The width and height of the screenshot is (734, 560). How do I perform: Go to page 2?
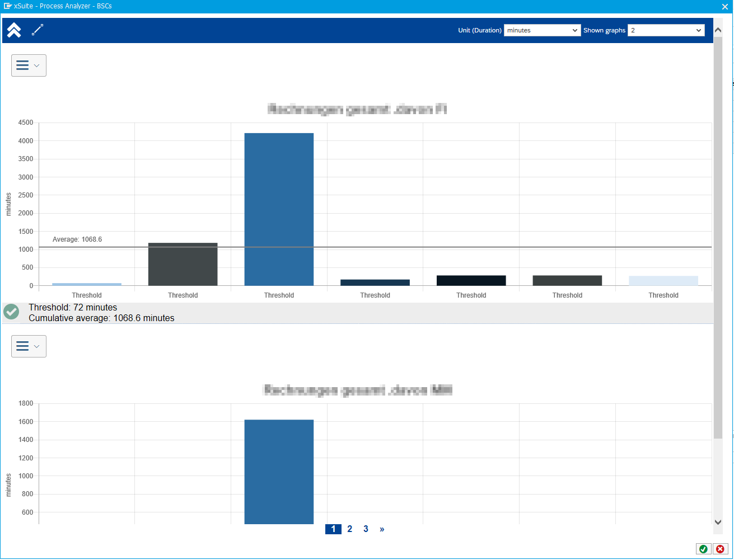pyautogui.click(x=349, y=529)
